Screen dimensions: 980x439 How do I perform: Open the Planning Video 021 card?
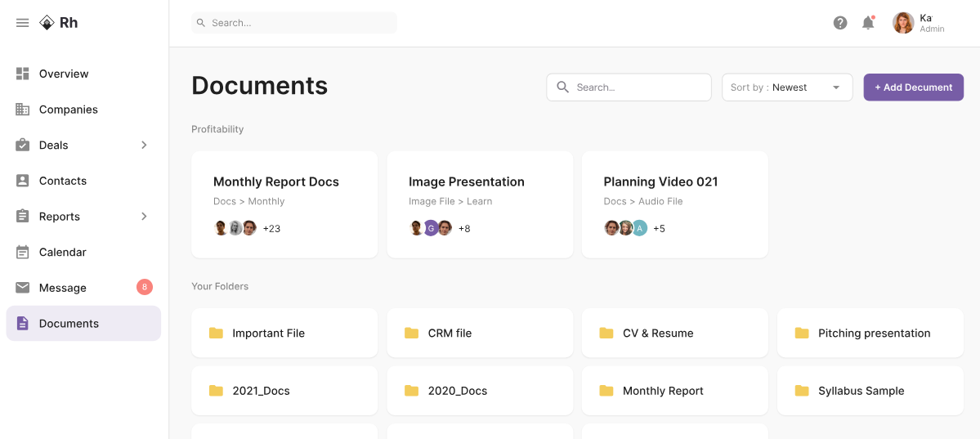pos(674,204)
